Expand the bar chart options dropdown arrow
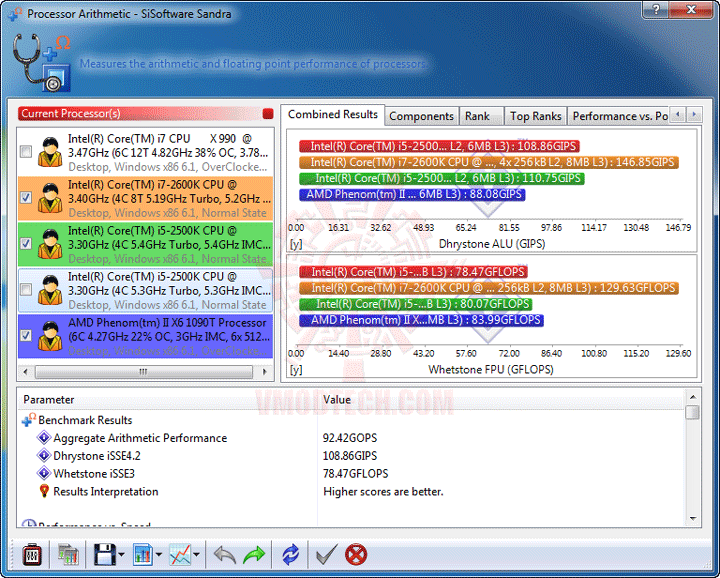The height and width of the screenshot is (578, 720). click(x=159, y=555)
